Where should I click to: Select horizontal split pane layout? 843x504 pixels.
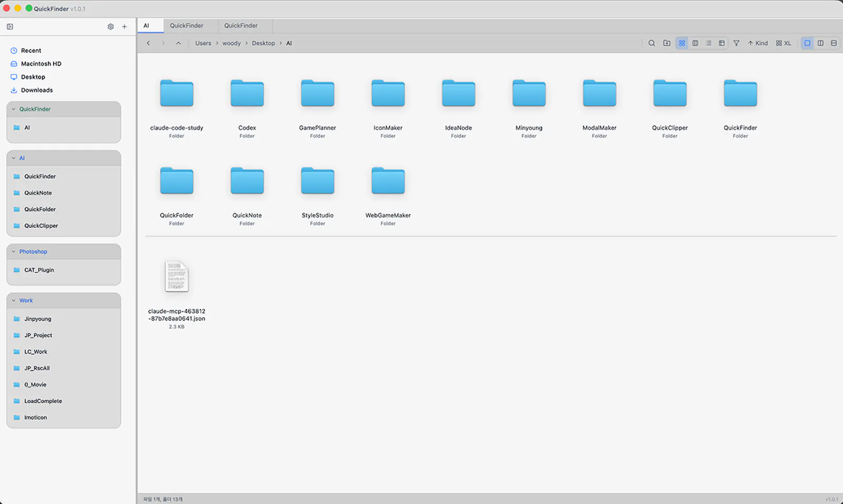coord(834,43)
